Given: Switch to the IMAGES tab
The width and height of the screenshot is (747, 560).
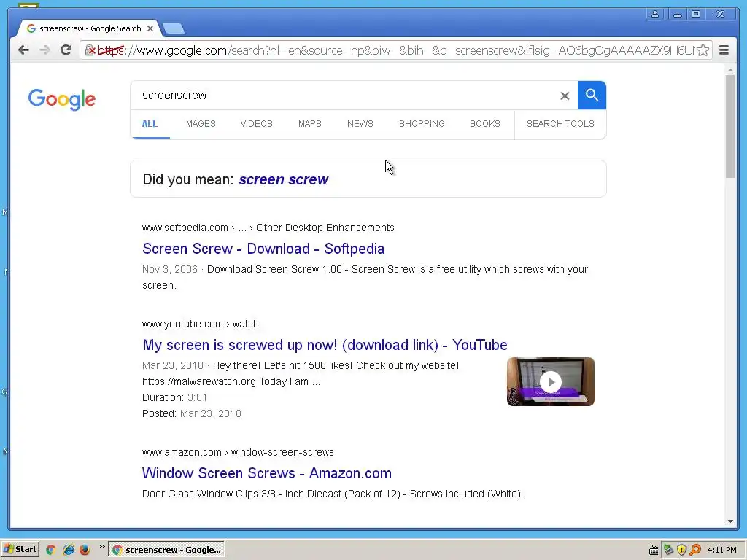Looking at the screenshot, I should [x=200, y=124].
